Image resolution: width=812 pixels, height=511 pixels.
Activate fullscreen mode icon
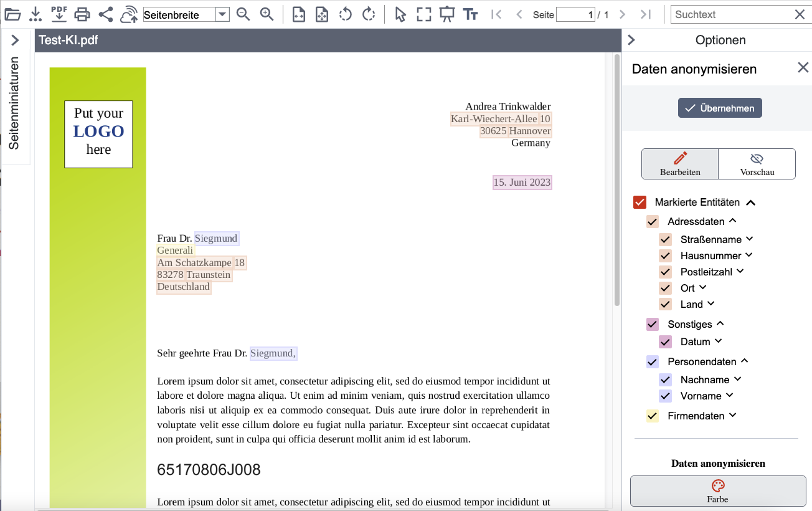tap(424, 14)
